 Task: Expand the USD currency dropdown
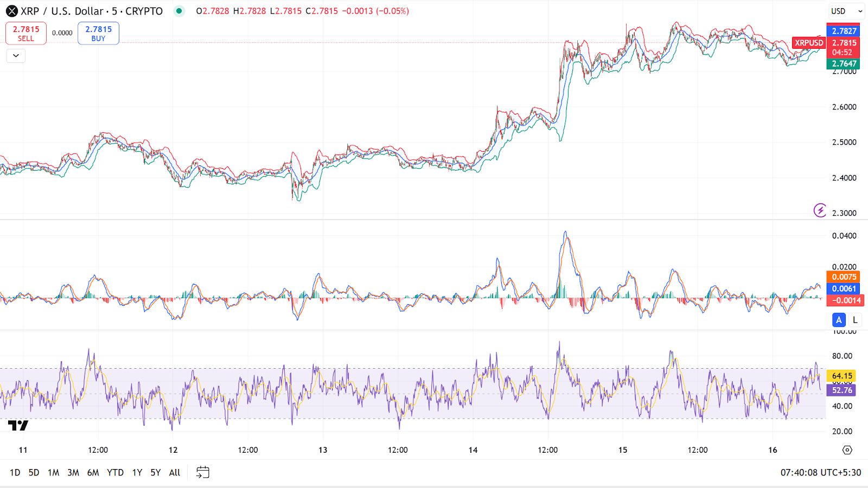pyautogui.click(x=846, y=11)
